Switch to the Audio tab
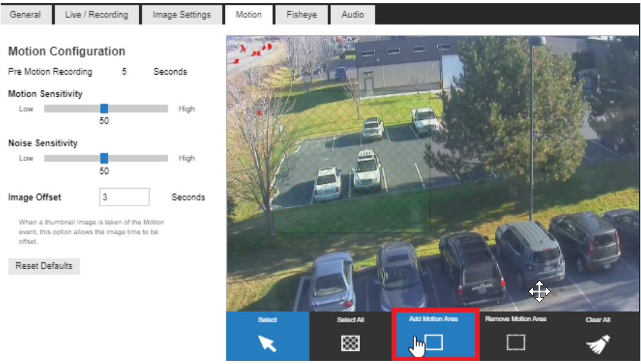 click(x=352, y=15)
